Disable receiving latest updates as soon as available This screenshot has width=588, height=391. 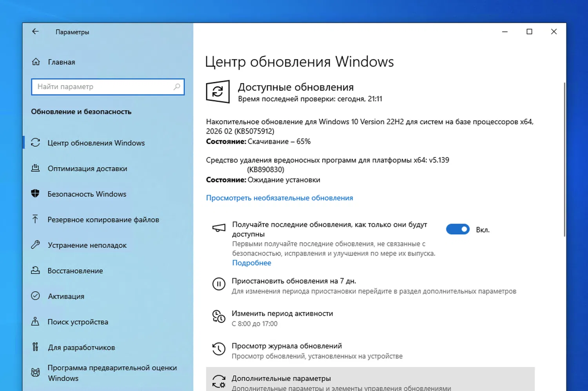[458, 229]
